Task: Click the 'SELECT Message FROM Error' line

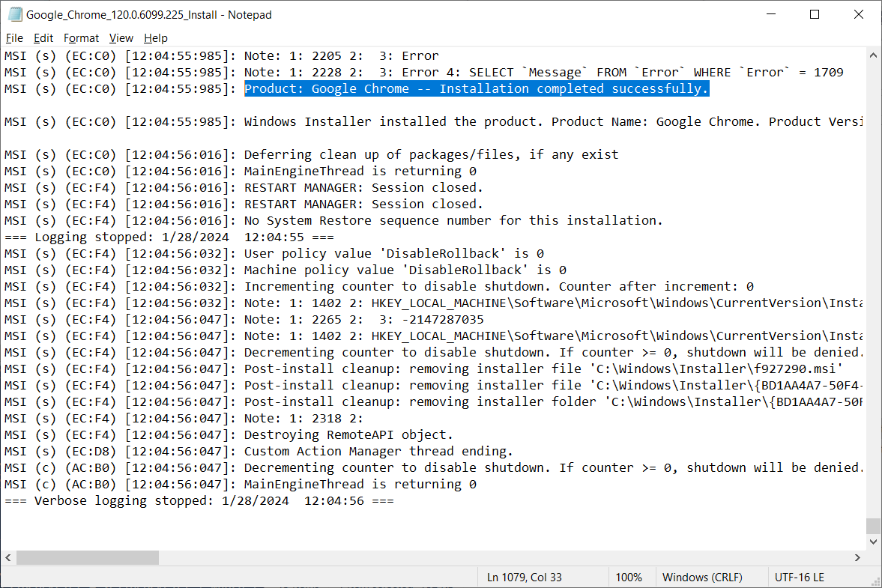Action: [x=423, y=73]
